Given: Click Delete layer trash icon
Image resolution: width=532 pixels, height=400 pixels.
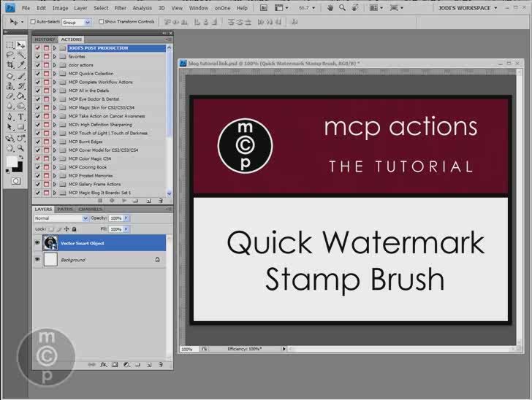Looking at the screenshot, I should coord(161,365).
